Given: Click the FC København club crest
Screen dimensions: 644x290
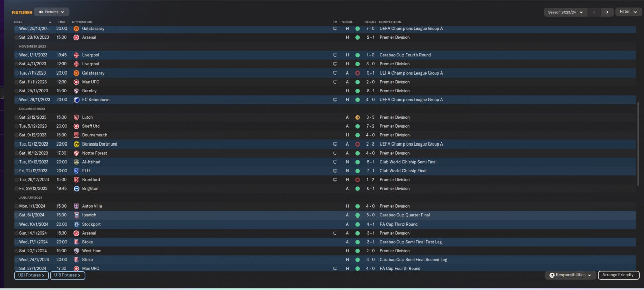Looking at the screenshot, I should point(76,100).
